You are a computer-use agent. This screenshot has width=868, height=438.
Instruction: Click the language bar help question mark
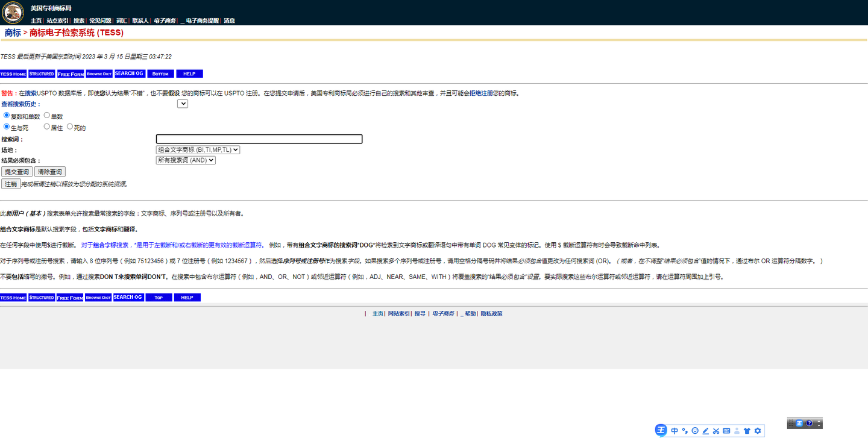point(810,424)
